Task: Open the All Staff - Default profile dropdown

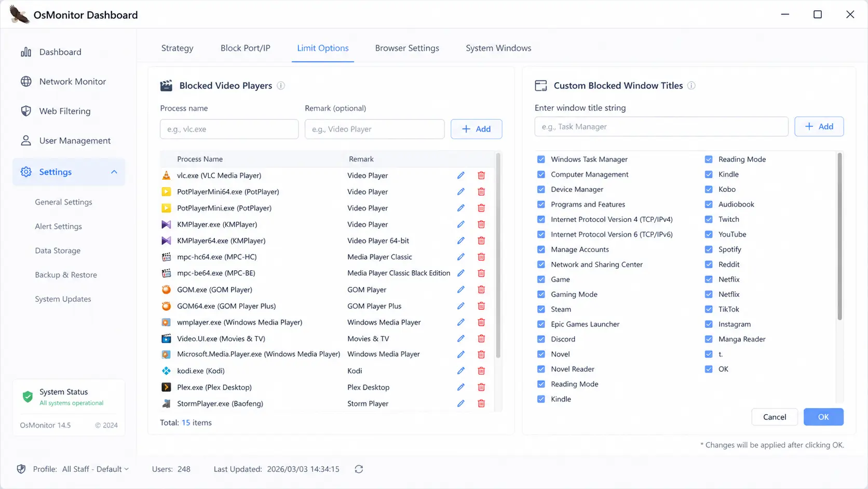Action: pos(96,469)
